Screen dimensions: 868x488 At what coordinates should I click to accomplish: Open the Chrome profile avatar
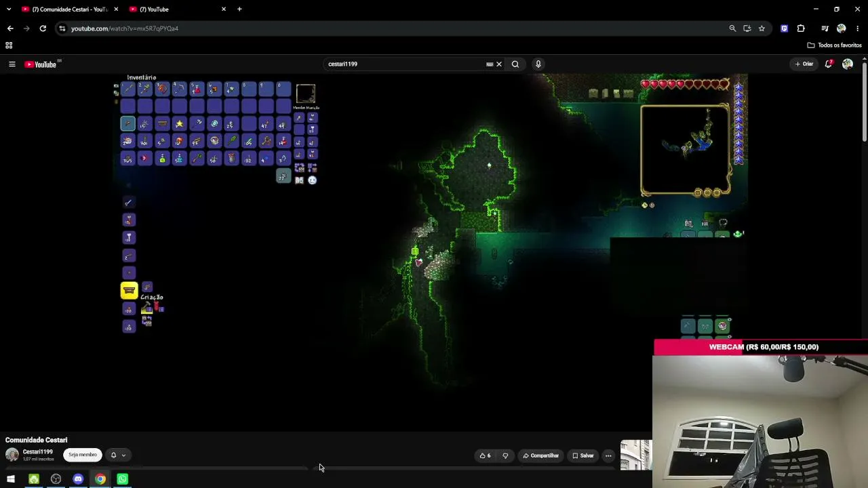point(842,28)
